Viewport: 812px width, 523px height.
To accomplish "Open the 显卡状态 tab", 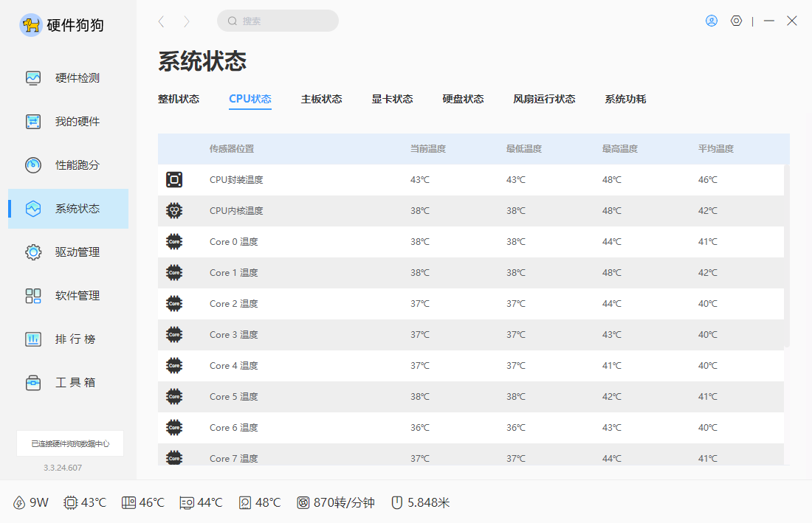I will (x=393, y=98).
